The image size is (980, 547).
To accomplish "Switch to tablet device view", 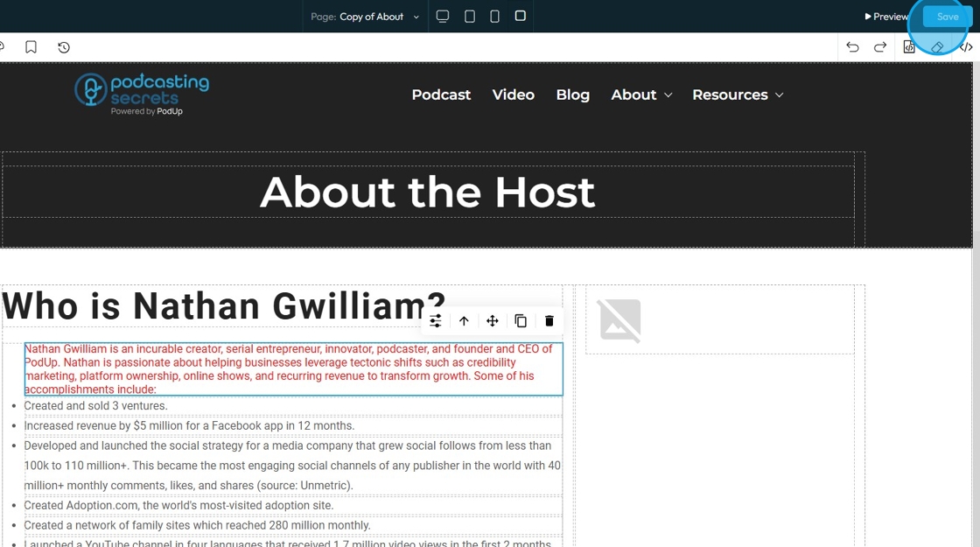I will pyautogui.click(x=470, y=17).
